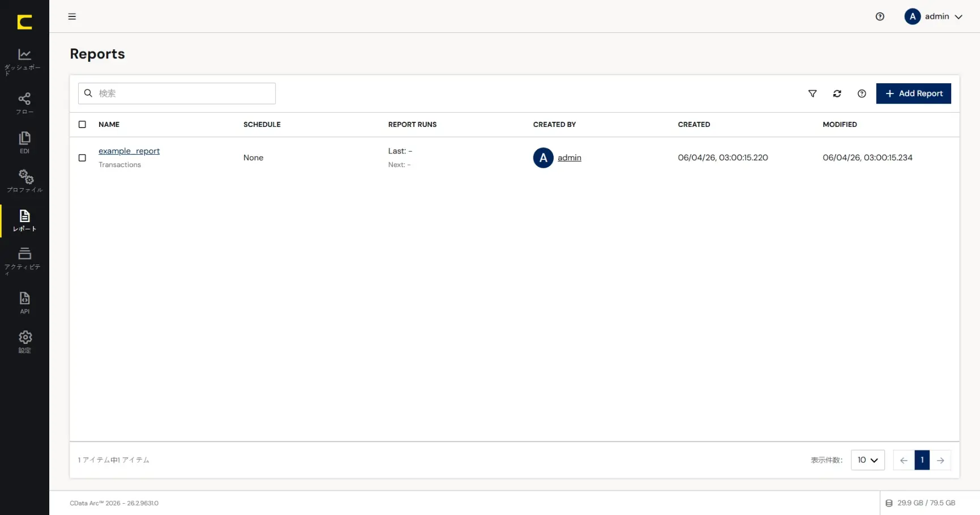Open the admin creator link

(x=569, y=158)
